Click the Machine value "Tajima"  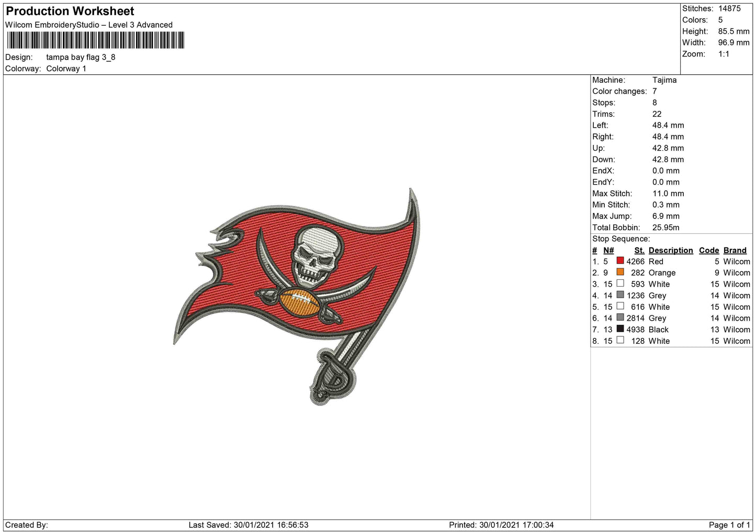664,80
